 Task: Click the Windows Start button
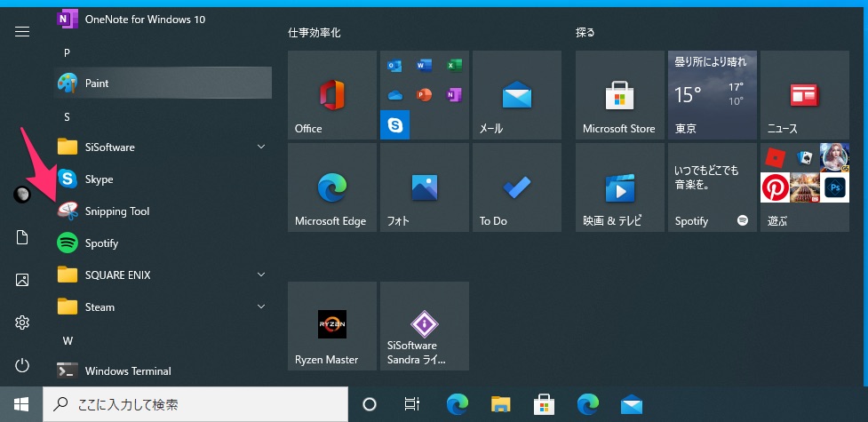21,405
